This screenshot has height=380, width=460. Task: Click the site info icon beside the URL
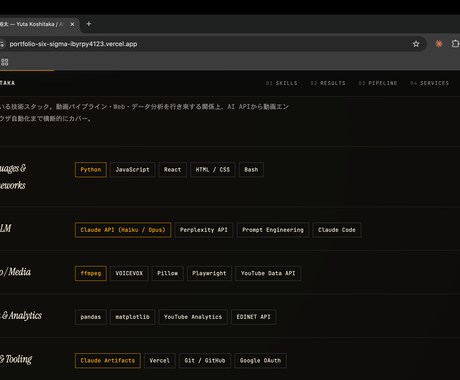point(2,44)
